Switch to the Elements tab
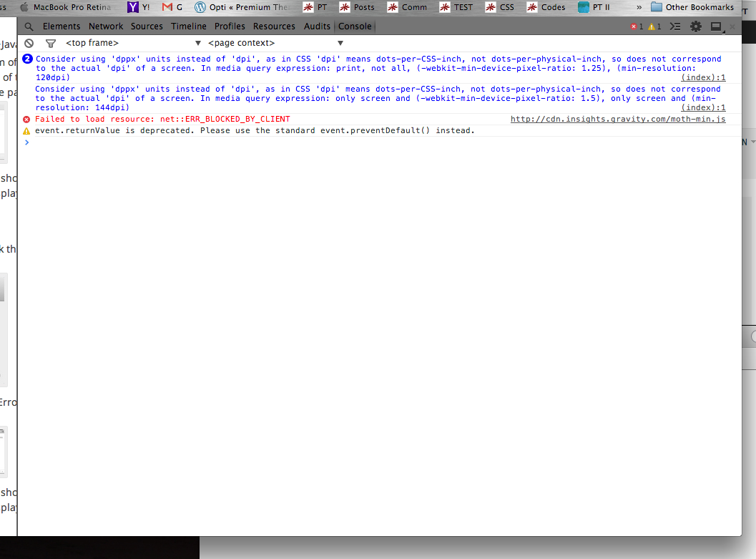Viewport: 756px width, 559px height. [x=62, y=26]
